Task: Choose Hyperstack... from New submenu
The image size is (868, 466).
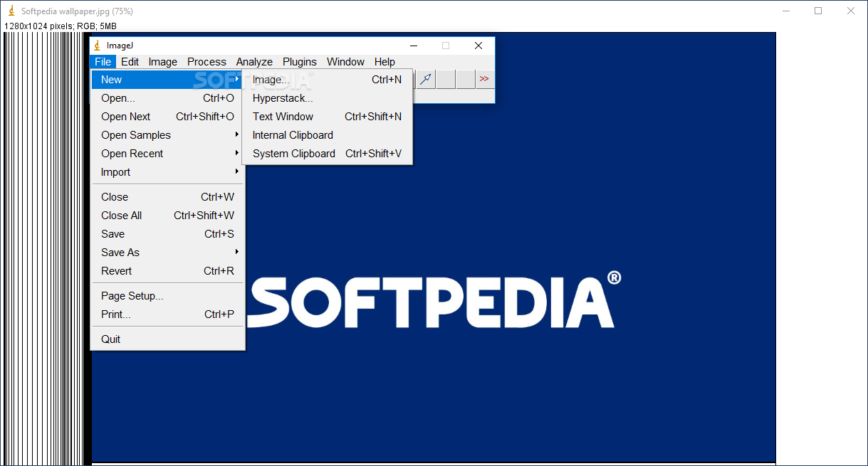Action: (328, 98)
